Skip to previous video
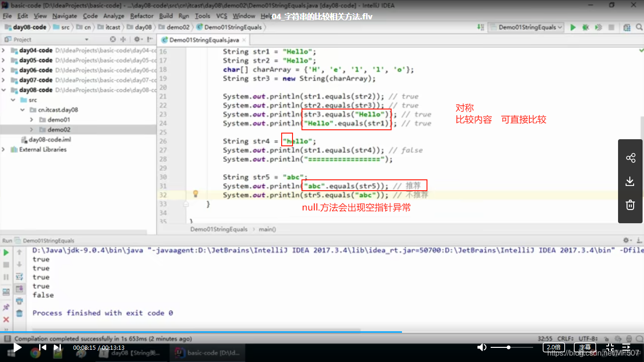 [x=42, y=347]
